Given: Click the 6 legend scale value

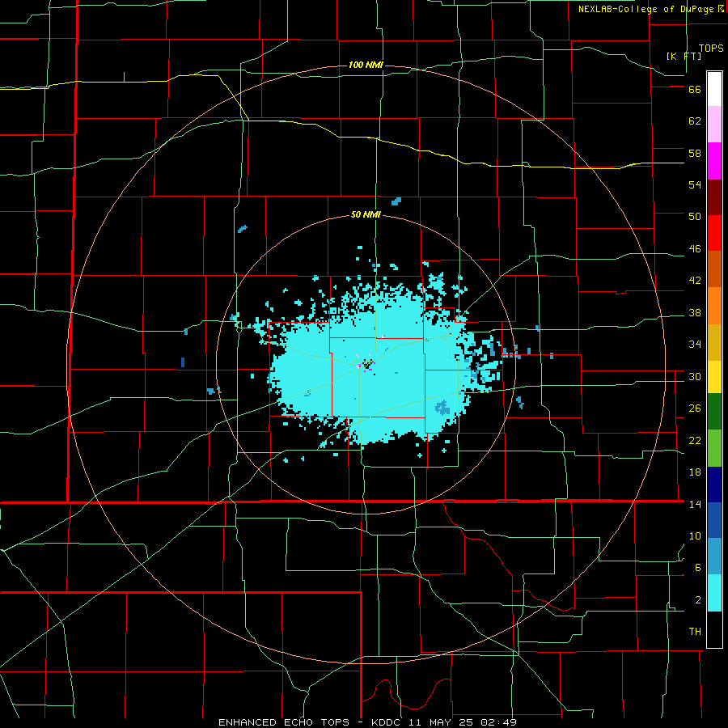Looking at the screenshot, I should (698, 568).
